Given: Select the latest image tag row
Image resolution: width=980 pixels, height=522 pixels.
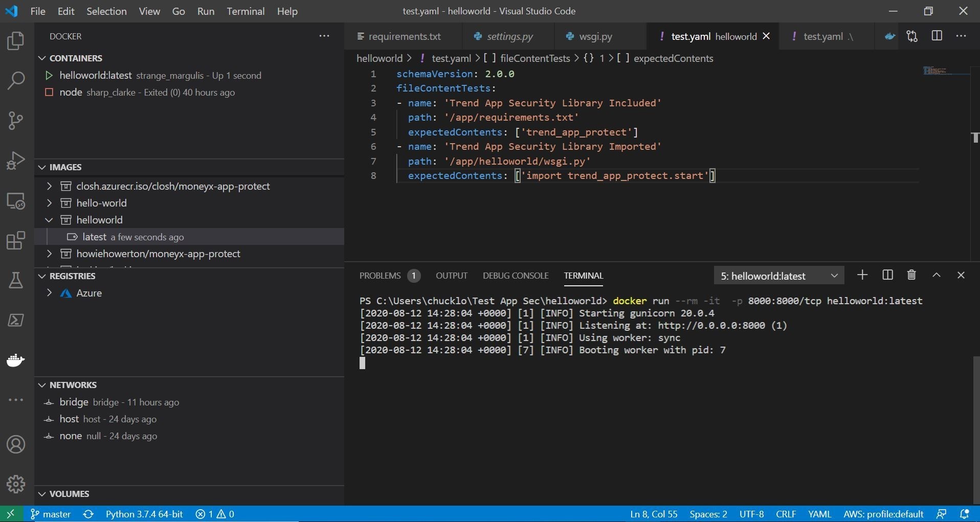Looking at the screenshot, I should [x=189, y=237].
